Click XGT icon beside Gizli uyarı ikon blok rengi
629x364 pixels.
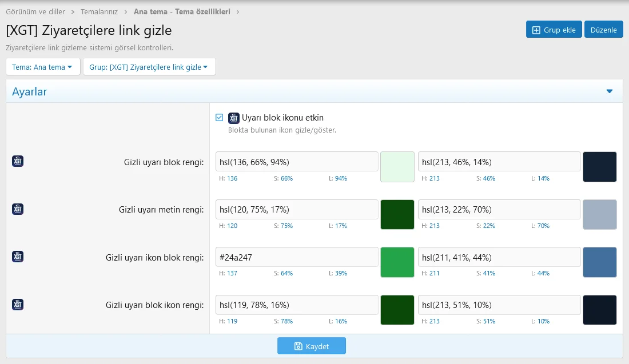pos(18,257)
